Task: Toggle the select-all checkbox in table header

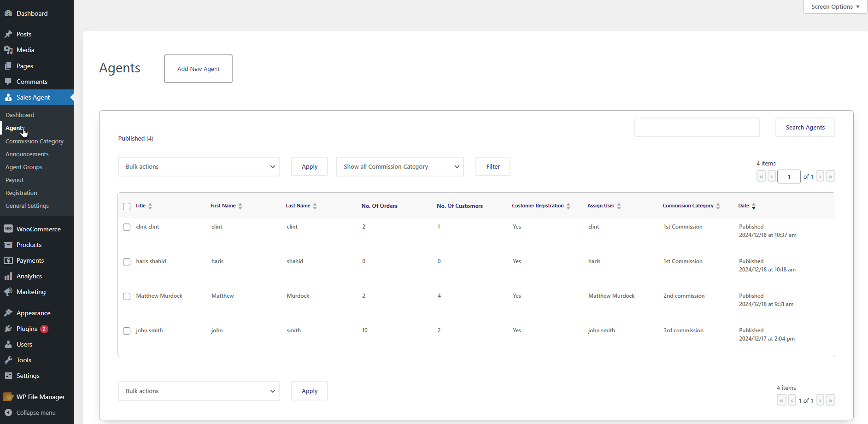Action: click(127, 206)
